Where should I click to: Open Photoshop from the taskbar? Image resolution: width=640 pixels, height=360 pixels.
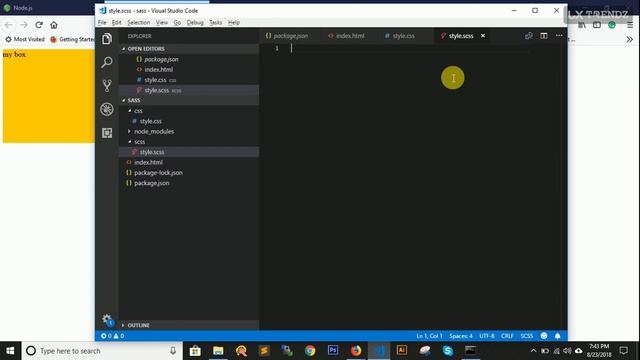tap(333, 351)
